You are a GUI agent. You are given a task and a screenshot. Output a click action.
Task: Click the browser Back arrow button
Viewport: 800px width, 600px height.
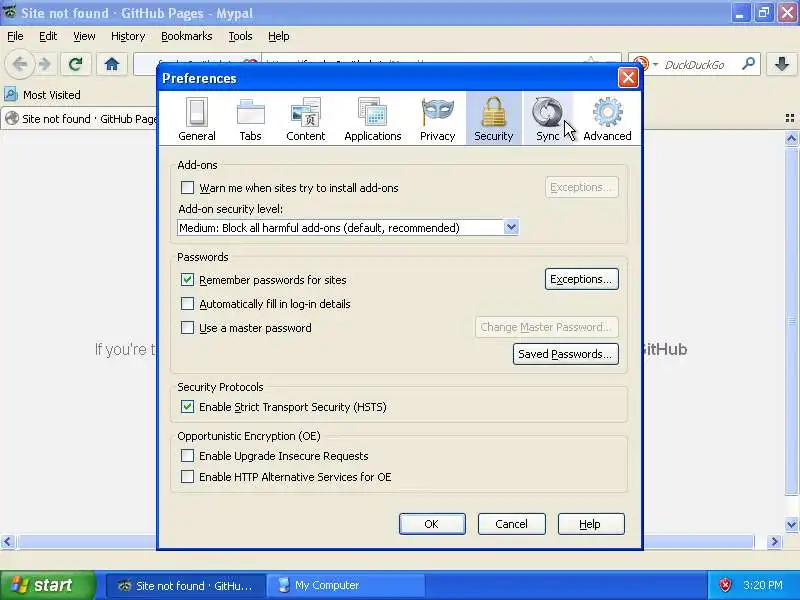19,64
